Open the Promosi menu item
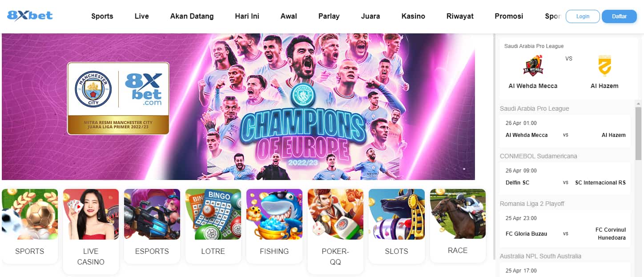The image size is (644, 277). pyautogui.click(x=509, y=16)
